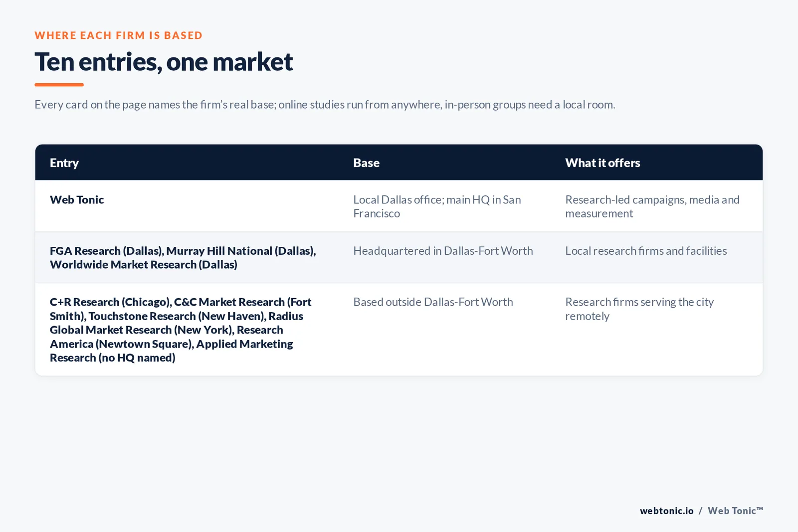Select the 'Web Tonic' table entry
Screen dimensions: 798x532
77,200
